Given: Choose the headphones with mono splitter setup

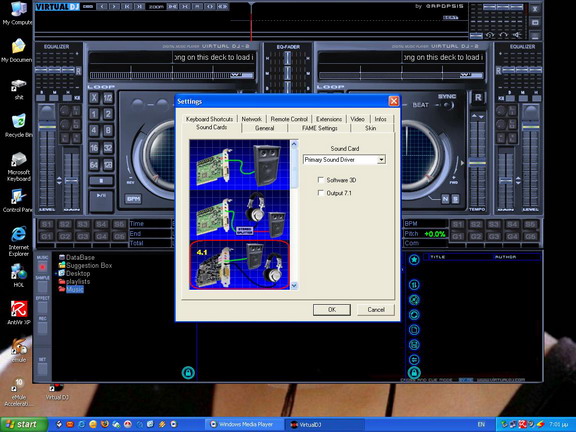Looking at the screenshot, I should [240, 215].
